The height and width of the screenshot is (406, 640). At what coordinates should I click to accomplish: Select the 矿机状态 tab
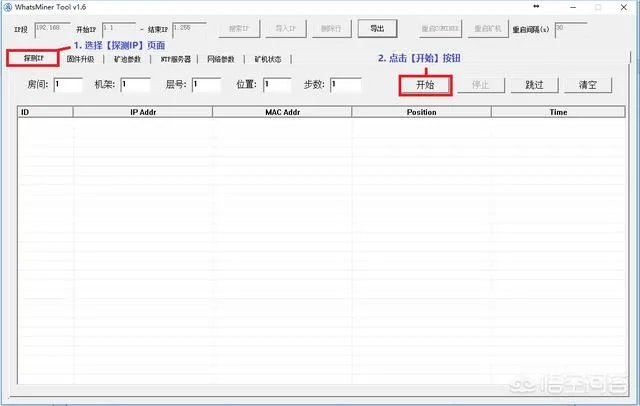(268, 59)
